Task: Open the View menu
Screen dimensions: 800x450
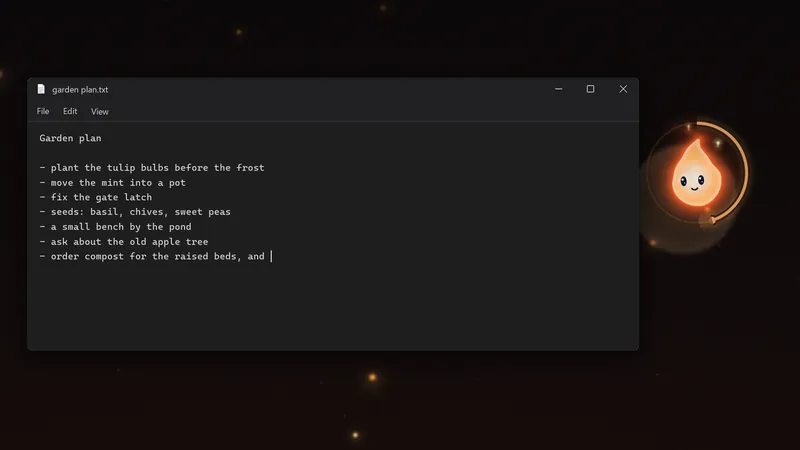Action: point(99,111)
